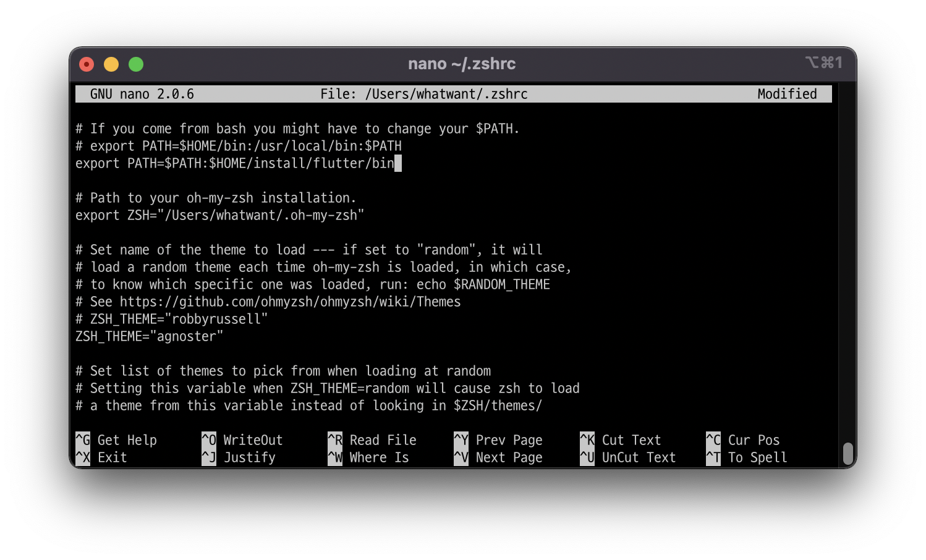Click the '$PATH.' comment line about bash

[297, 129]
